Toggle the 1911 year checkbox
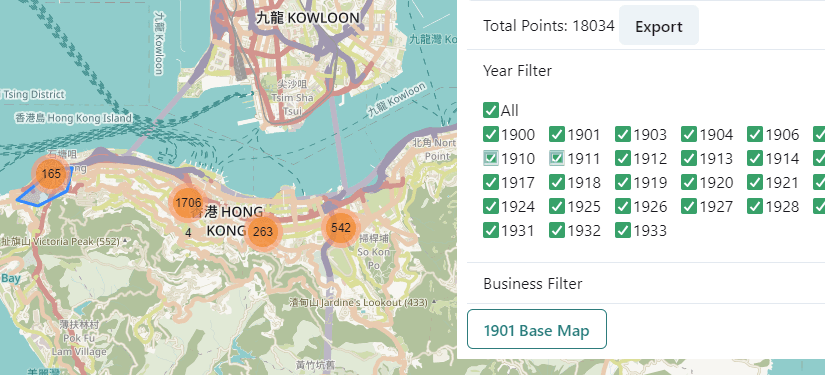The height and width of the screenshot is (375, 825). (557, 158)
